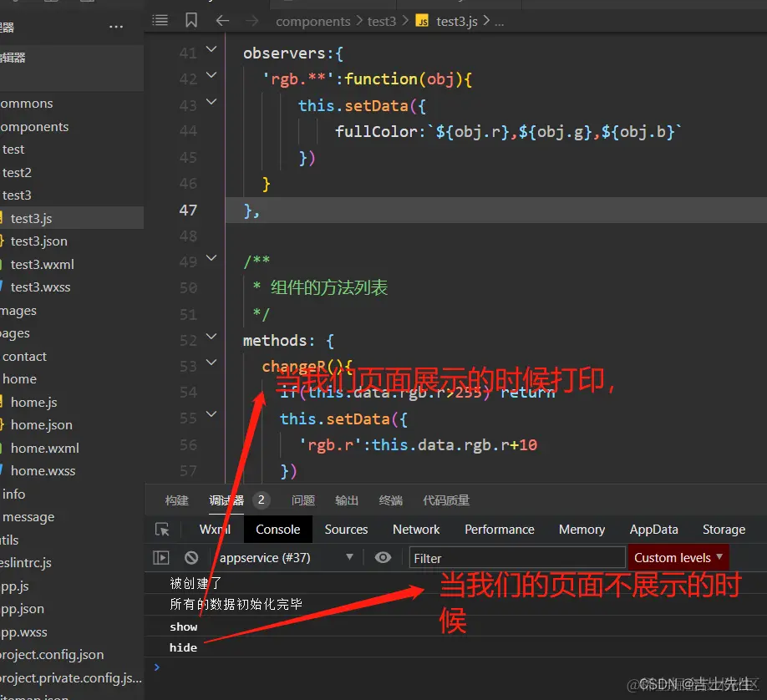The width and height of the screenshot is (767, 700).
Task: Switch to the 构建 panel tab
Action: coord(176,500)
